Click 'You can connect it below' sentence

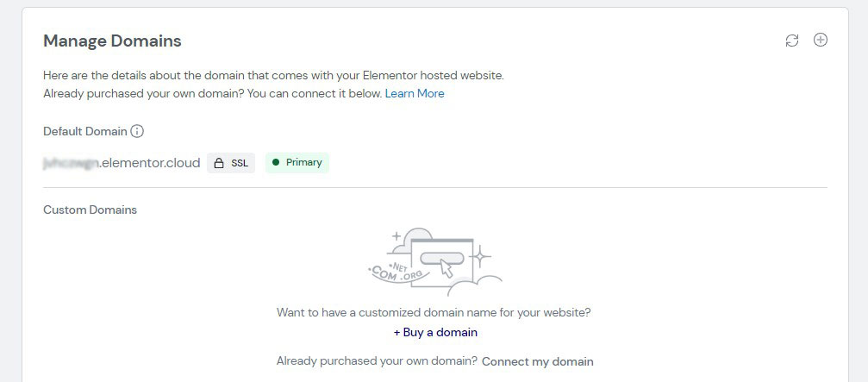315,94
